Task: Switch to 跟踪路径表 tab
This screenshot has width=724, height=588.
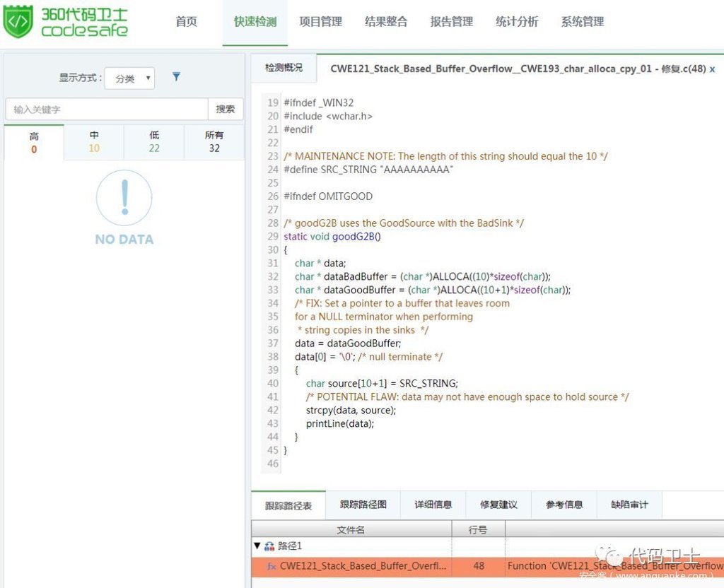Action: [x=288, y=505]
